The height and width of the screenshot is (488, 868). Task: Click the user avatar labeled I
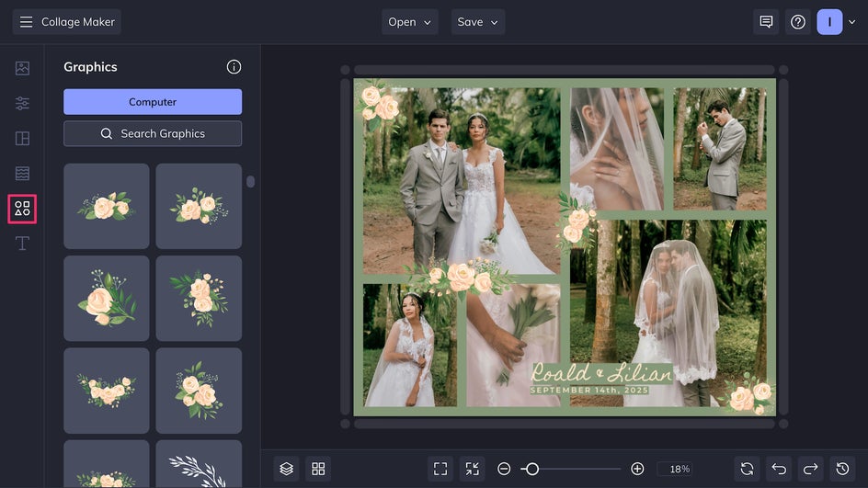point(829,22)
